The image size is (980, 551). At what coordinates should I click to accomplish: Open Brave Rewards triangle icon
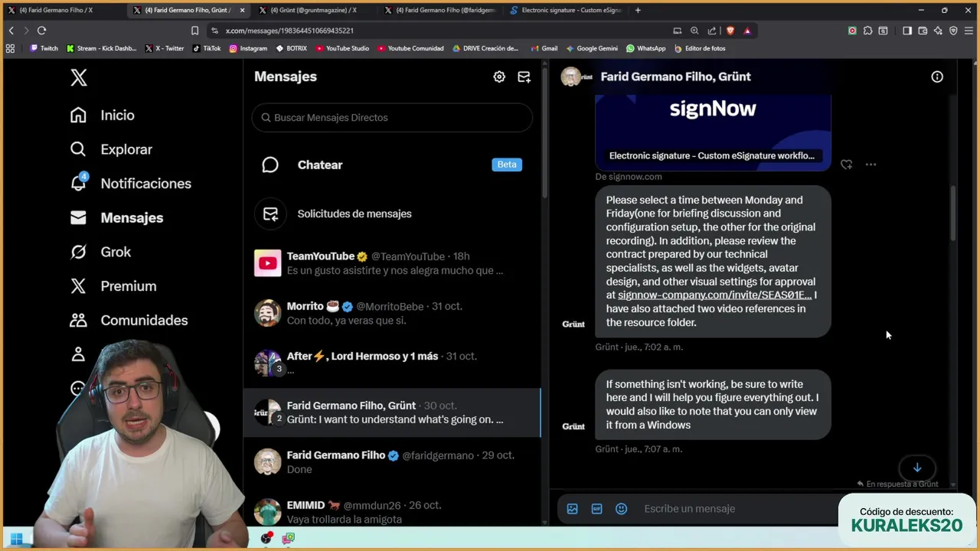point(747,31)
